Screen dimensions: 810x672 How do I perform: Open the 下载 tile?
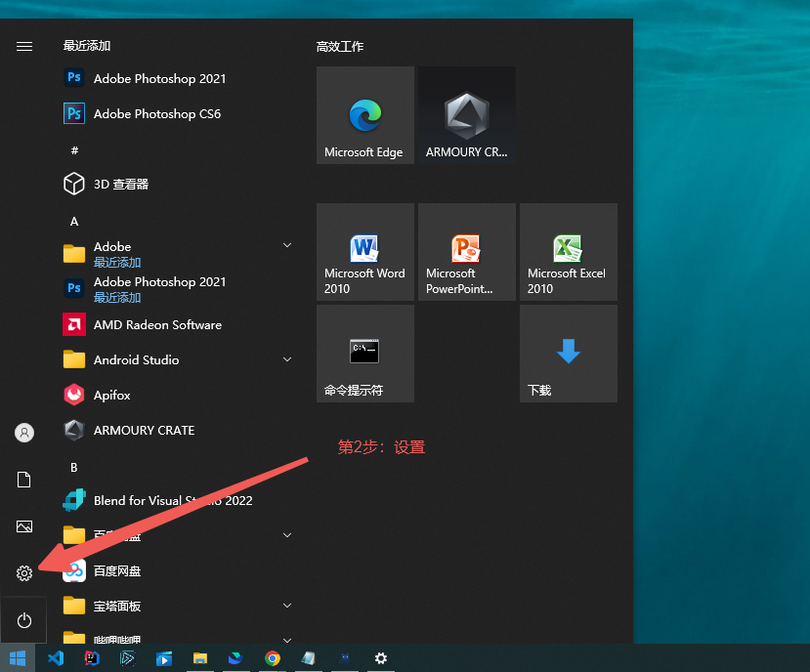(x=569, y=354)
